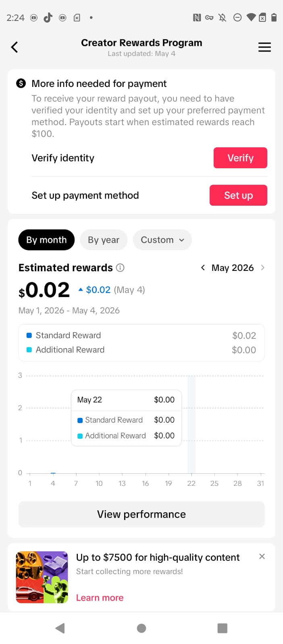Tap the Estimated rewards info icon
This screenshot has height=644, width=283.
120,268
